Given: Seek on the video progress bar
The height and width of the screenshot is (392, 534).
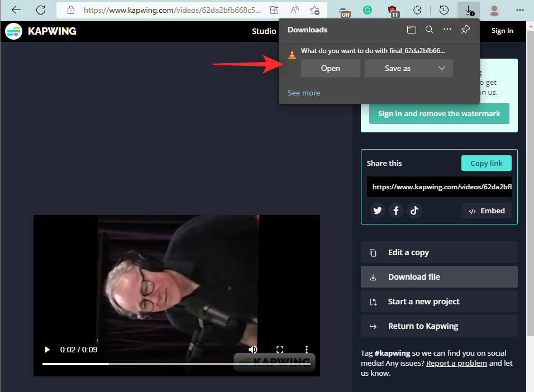Looking at the screenshot, I should point(177,364).
